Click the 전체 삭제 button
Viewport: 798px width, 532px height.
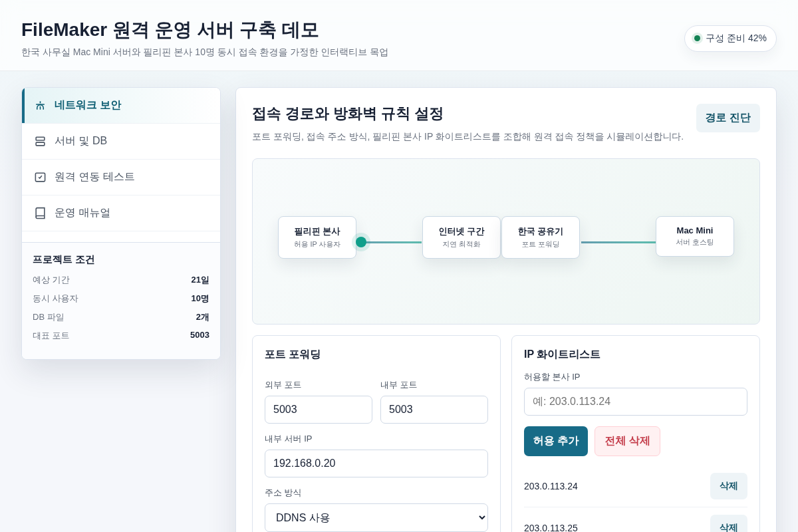pyautogui.click(x=627, y=441)
